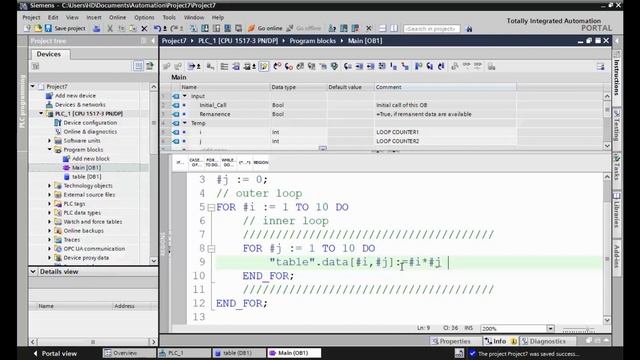Expand the PLC tags node
The image size is (640, 360).
tap(50, 204)
